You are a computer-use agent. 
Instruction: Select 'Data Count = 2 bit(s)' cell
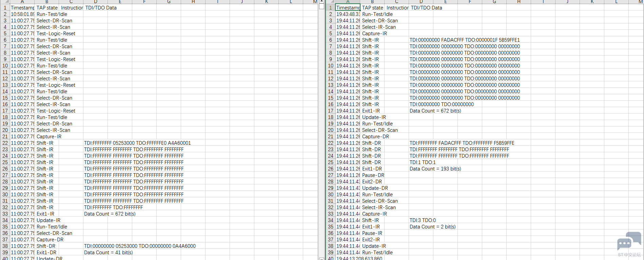(x=433, y=226)
